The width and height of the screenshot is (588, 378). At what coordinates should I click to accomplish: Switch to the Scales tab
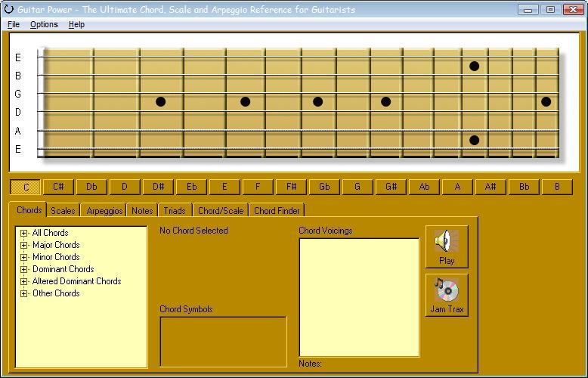[x=63, y=210]
